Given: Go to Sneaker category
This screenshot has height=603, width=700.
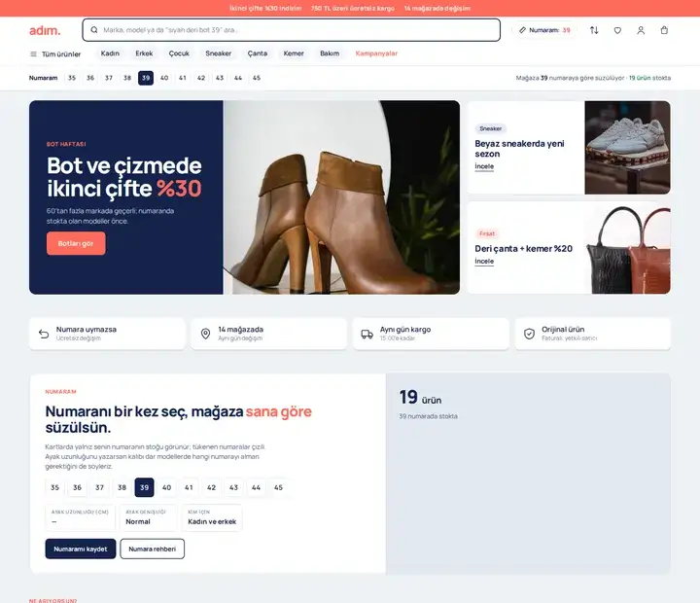Looking at the screenshot, I should [x=219, y=53].
